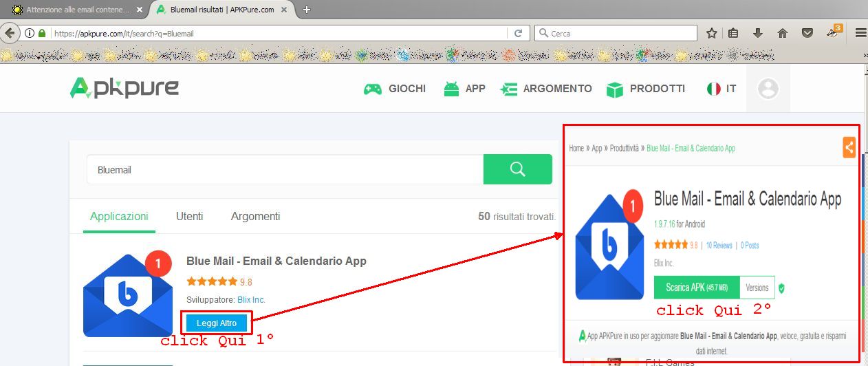The image size is (868, 366).
Task: Open Blue Mail - Email & Calendario App result title
Action: [276, 261]
